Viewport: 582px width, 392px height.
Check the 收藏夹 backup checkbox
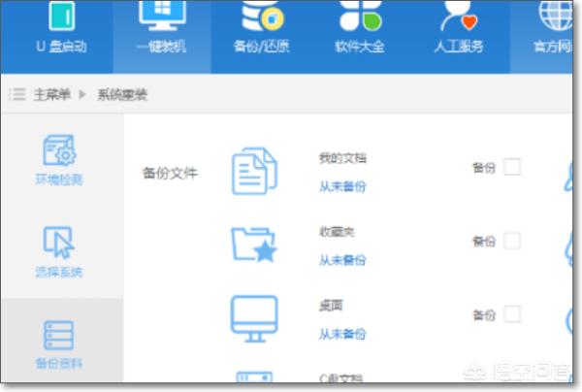(512, 241)
